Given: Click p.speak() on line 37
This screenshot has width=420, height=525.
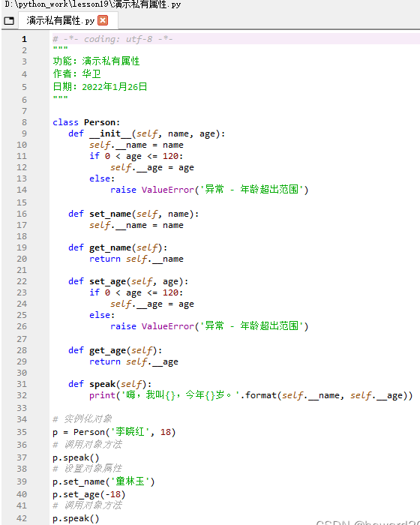Looking at the screenshot, I should (x=76, y=457).
